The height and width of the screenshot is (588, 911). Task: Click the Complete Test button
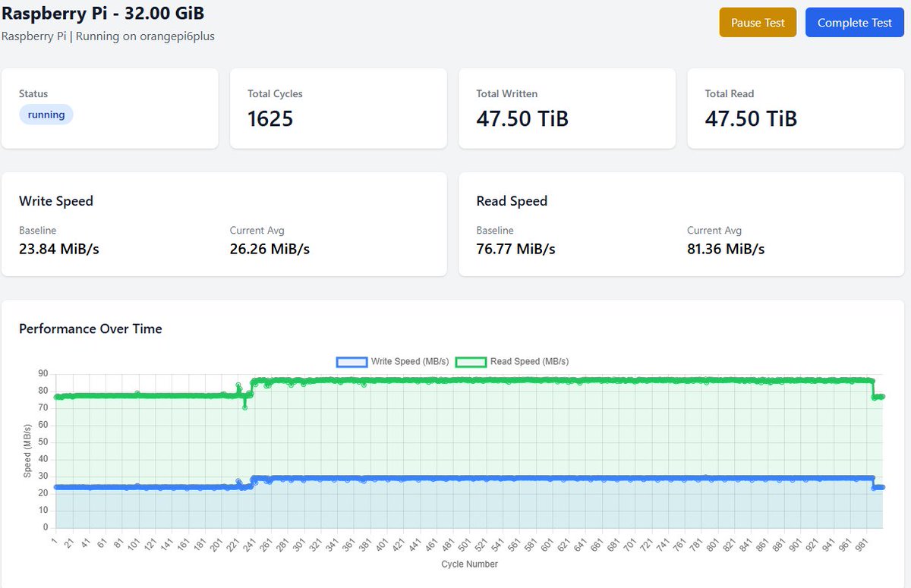855,23
